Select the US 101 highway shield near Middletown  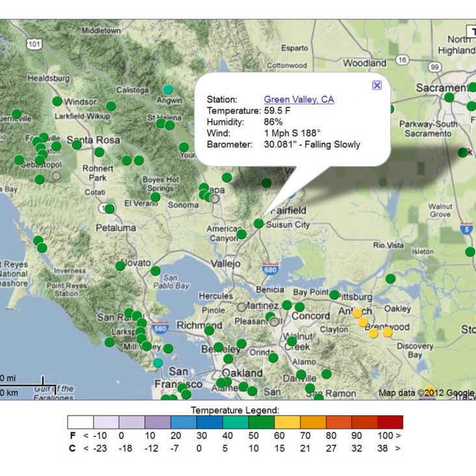[34, 44]
